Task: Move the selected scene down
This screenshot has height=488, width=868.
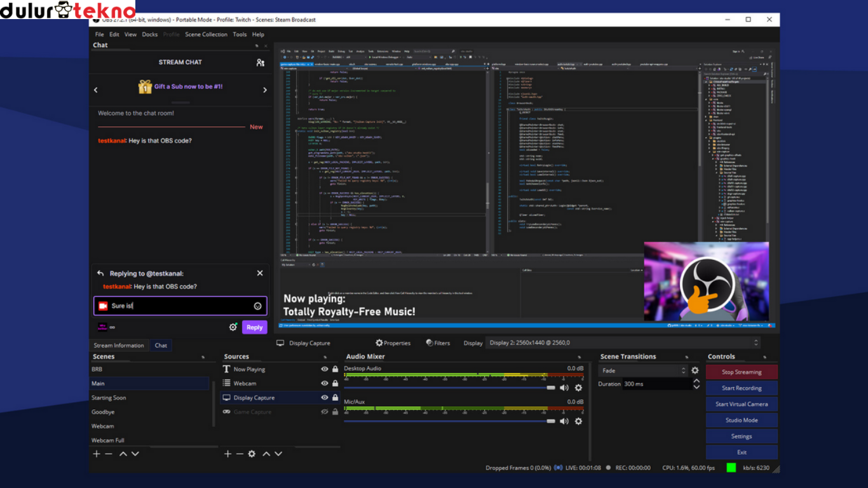Action: (135, 454)
